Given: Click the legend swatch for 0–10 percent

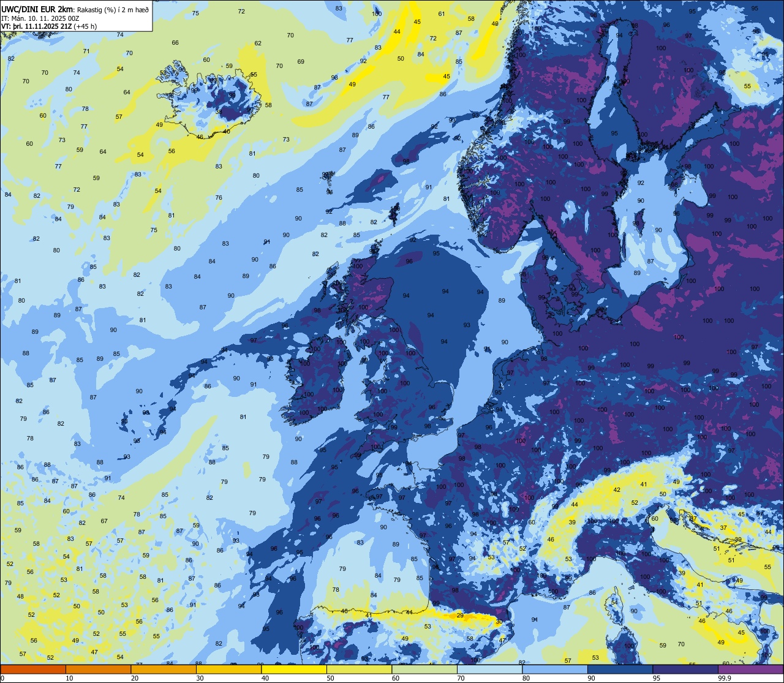Looking at the screenshot, I should point(33,669).
